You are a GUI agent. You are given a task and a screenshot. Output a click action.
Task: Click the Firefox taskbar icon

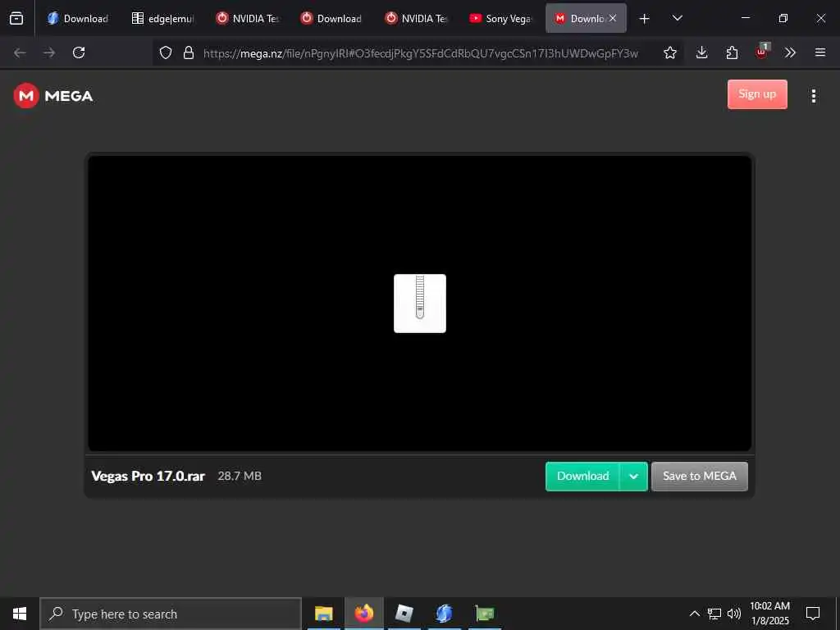click(x=363, y=614)
